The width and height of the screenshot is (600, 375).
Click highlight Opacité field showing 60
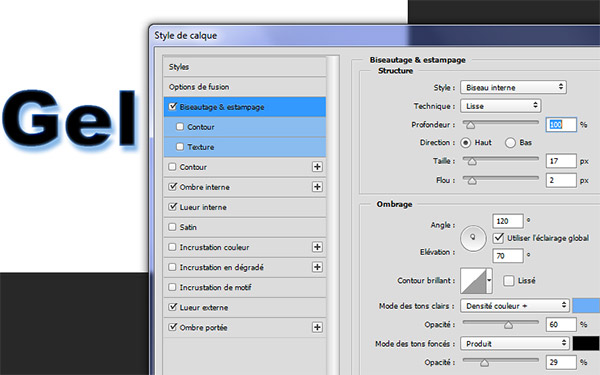coord(561,324)
